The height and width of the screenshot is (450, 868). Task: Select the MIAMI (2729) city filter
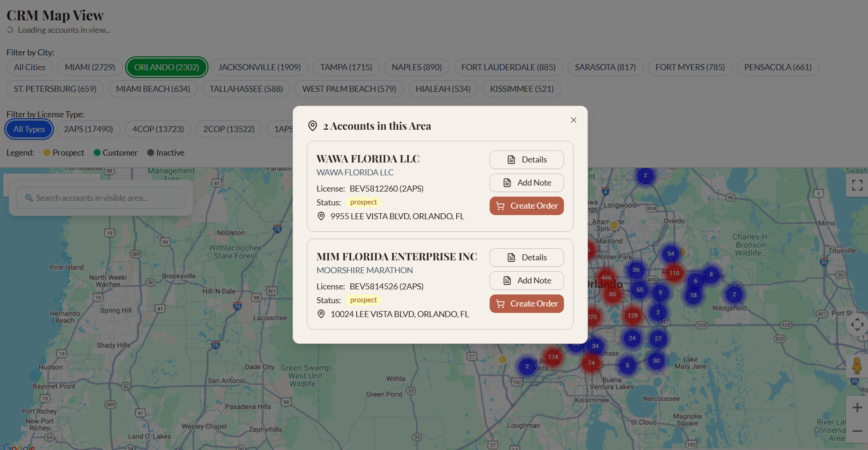tap(90, 67)
